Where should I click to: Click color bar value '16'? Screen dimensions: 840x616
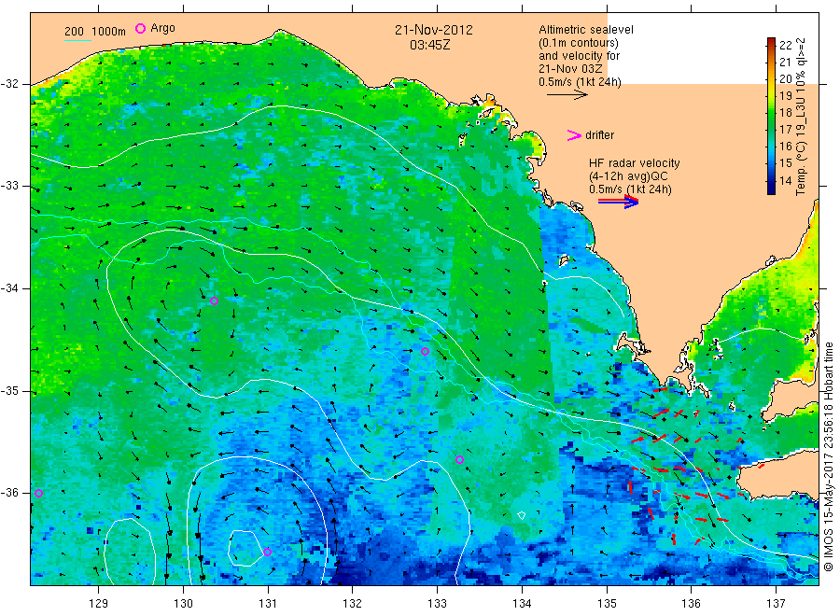point(786,147)
